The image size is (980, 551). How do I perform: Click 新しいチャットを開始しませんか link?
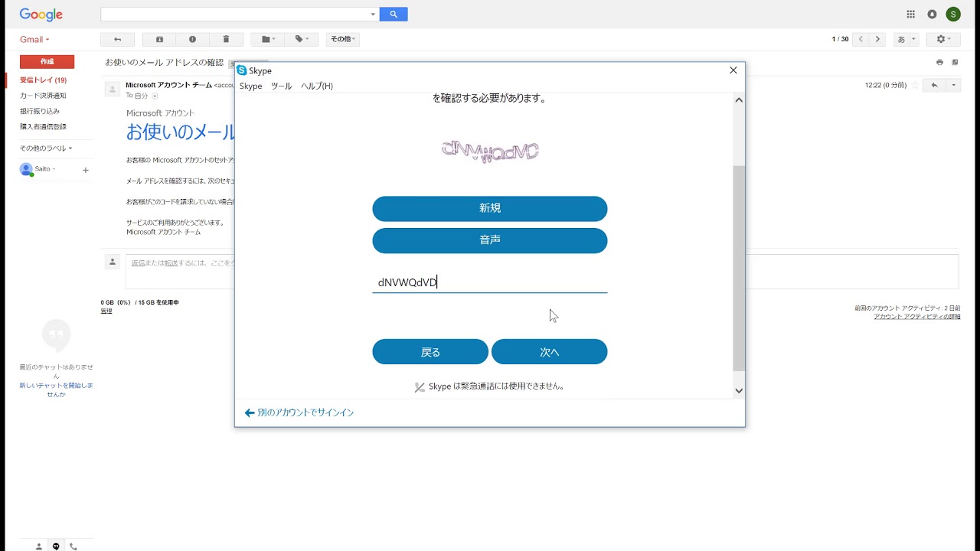(56, 390)
